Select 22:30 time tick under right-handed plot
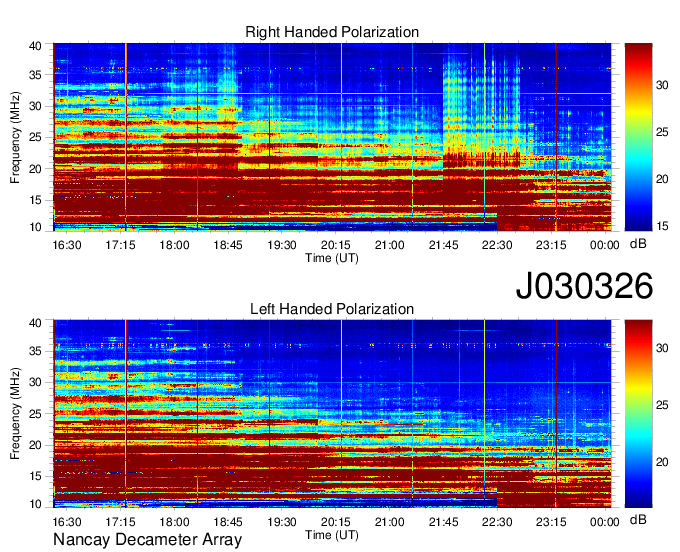The height and width of the screenshot is (552, 680). tap(497, 245)
